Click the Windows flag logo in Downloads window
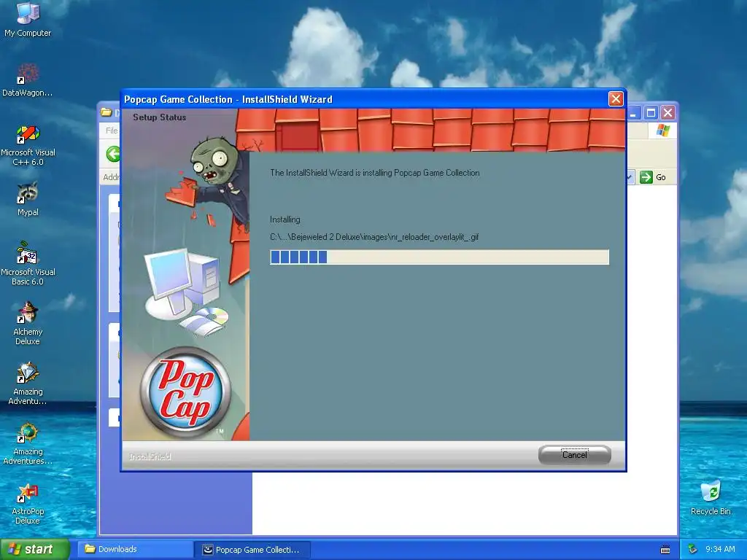This screenshot has width=747, height=560. pyautogui.click(x=662, y=131)
